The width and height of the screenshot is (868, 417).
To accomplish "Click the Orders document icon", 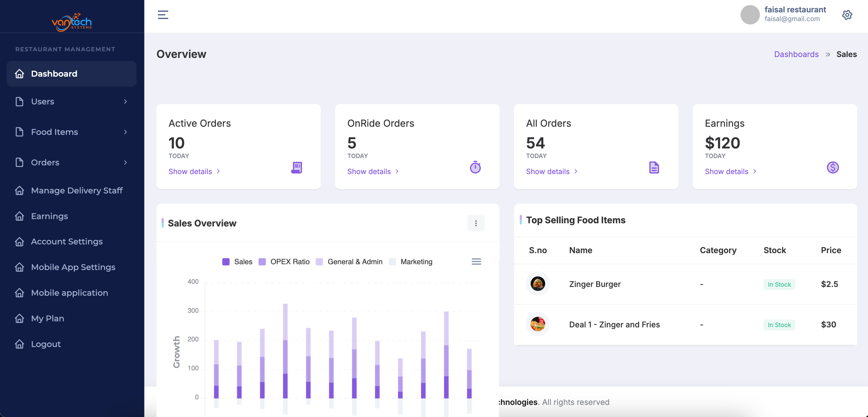I will pyautogui.click(x=20, y=162).
